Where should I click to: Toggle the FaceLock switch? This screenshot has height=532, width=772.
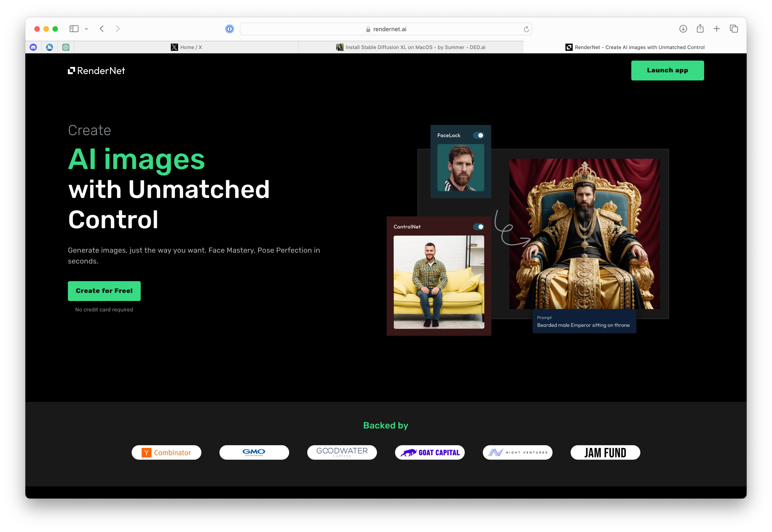coord(478,135)
